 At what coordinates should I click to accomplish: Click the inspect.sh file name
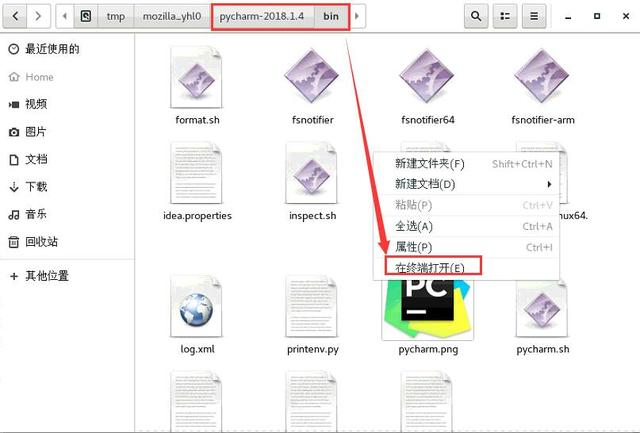click(313, 215)
